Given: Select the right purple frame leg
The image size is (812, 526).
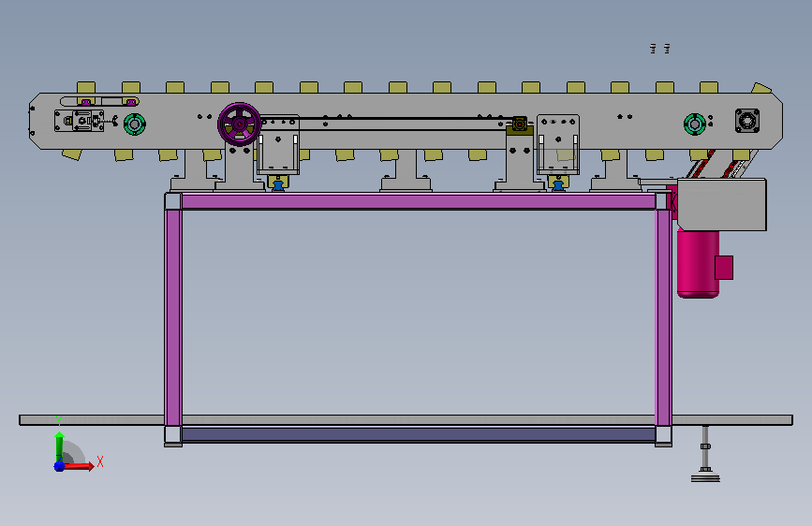Looking at the screenshot, I should [x=663, y=317].
